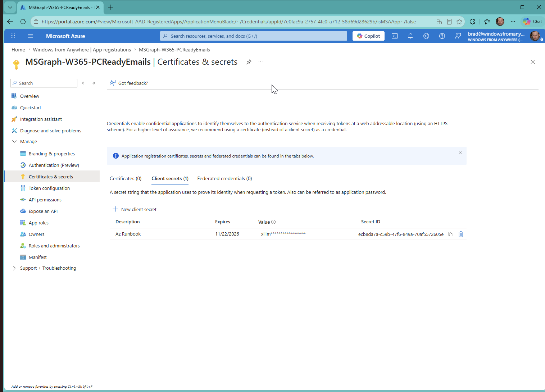Open the reading view icon in address bar

[449, 22]
